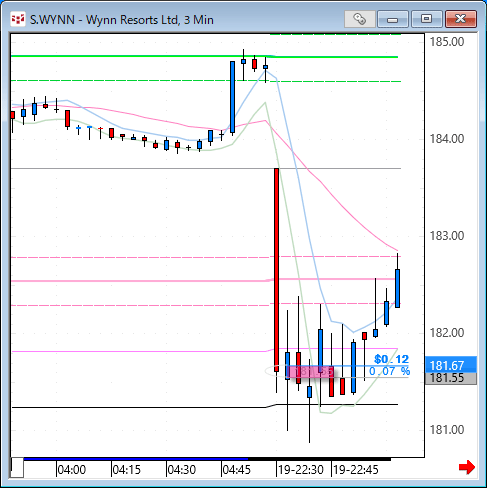Close the Wynn Resorts chart window
Image resolution: width=487 pixels, height=488 pixels.
coord(461,19)
